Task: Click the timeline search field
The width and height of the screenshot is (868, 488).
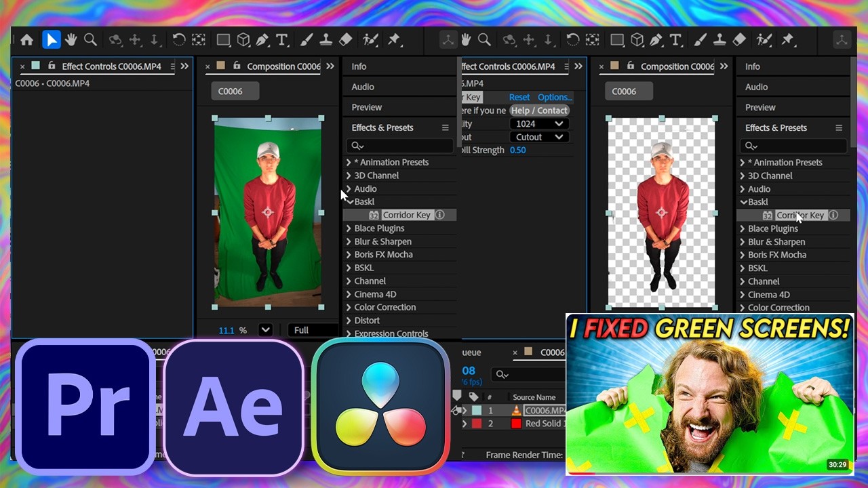Action: [x=529, y=374]
